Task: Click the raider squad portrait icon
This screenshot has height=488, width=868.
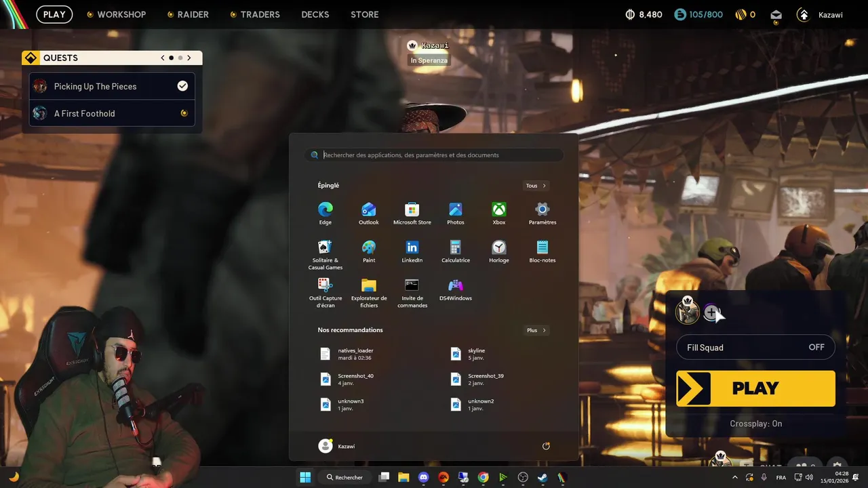Action: 688,312
